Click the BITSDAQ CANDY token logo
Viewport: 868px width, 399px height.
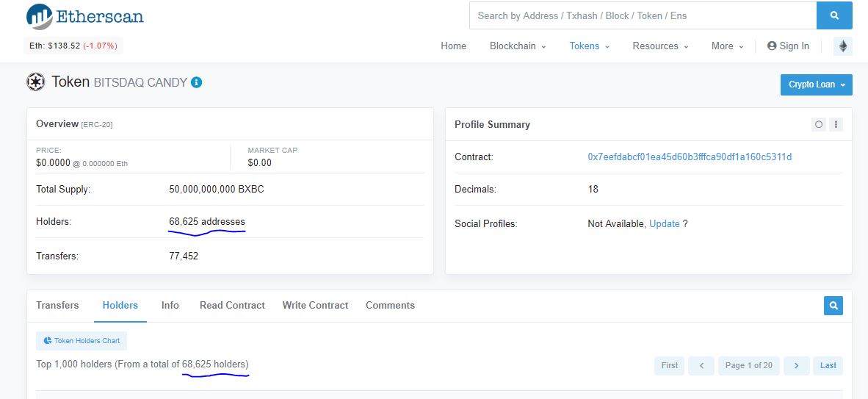pos(35,82)
